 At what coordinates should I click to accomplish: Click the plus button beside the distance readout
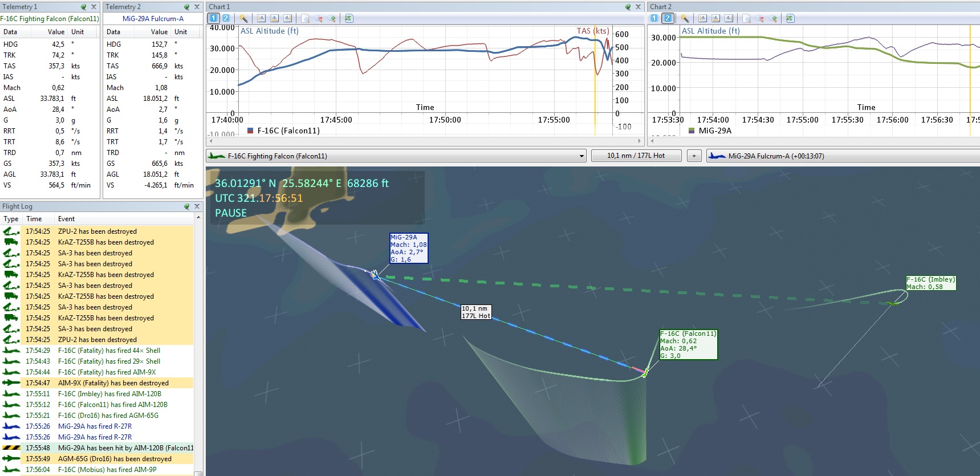(x=694, y=156)
